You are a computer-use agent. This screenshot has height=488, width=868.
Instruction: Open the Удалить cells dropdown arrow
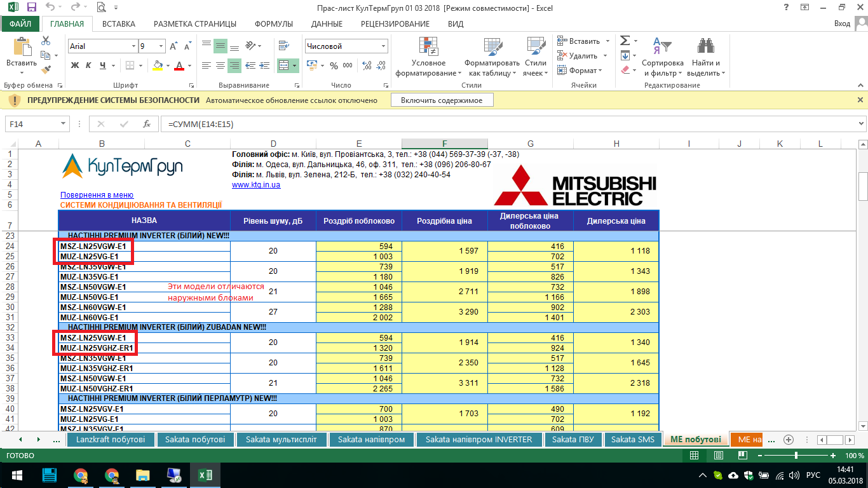coord(607,56)
